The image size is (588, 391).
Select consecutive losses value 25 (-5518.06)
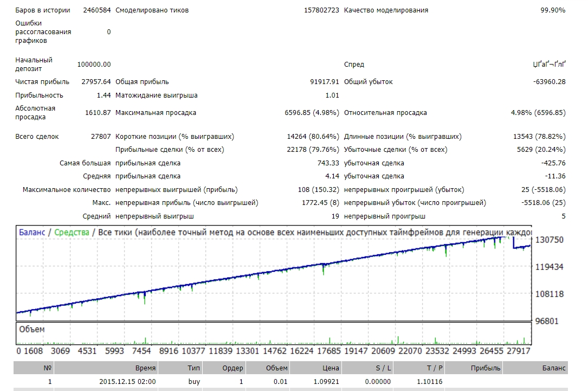pos(544,189)
